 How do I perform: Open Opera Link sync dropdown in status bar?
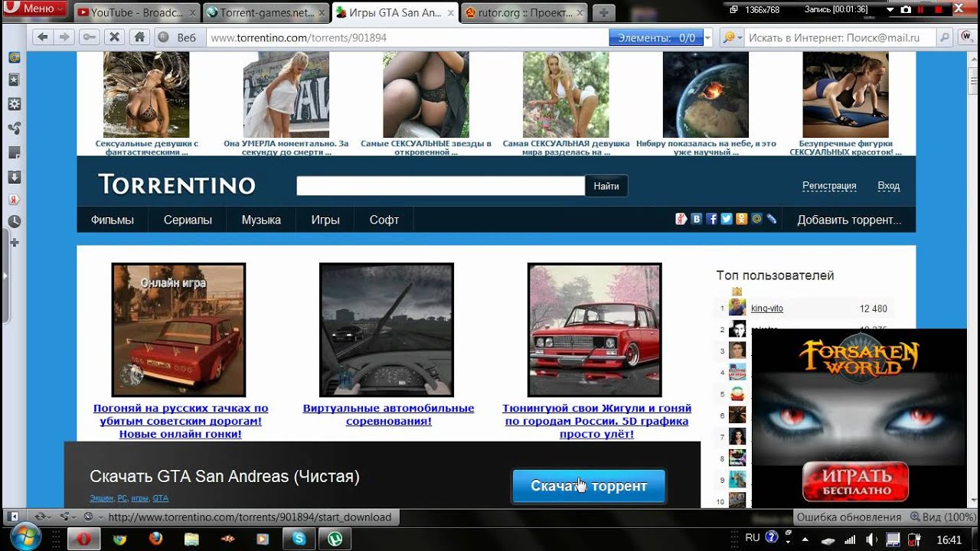click(x=43, y=517)
